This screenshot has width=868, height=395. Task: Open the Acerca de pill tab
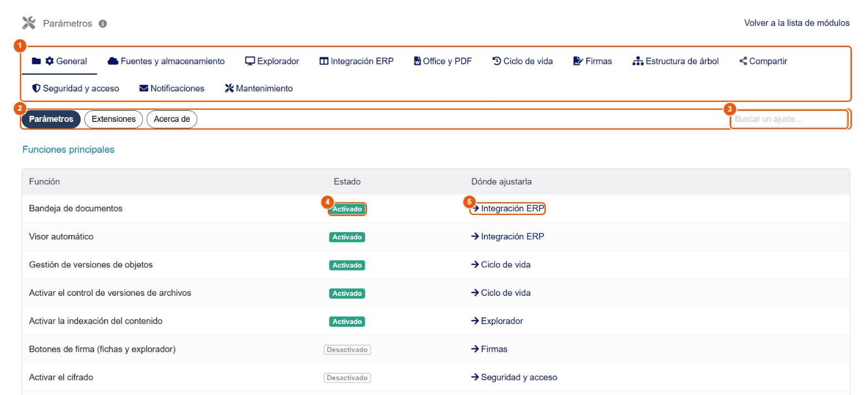point(172,119)
